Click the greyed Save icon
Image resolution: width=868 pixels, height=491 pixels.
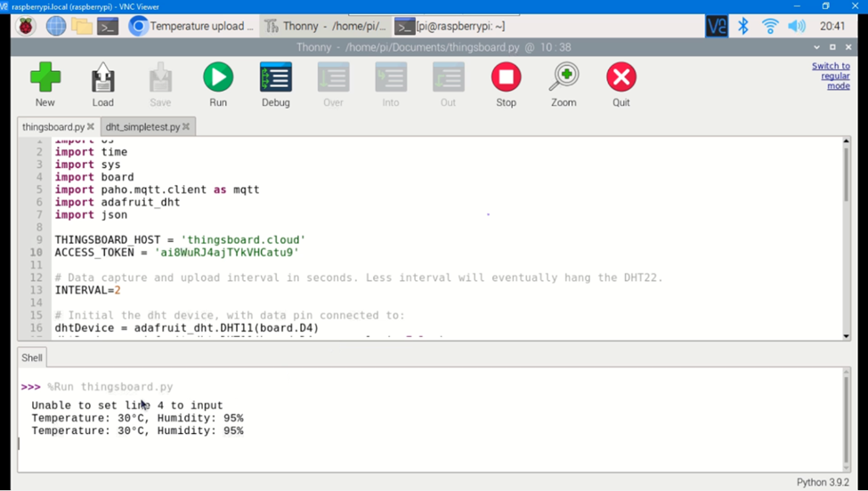pyautogui.click(x=160, y=84)
